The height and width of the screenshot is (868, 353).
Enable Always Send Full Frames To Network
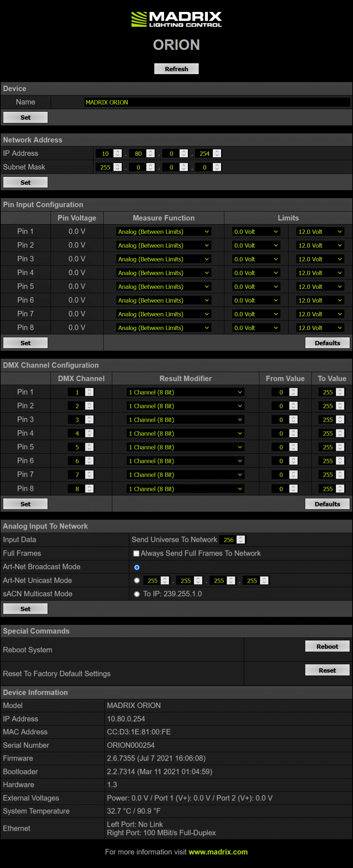pos(136,553)
